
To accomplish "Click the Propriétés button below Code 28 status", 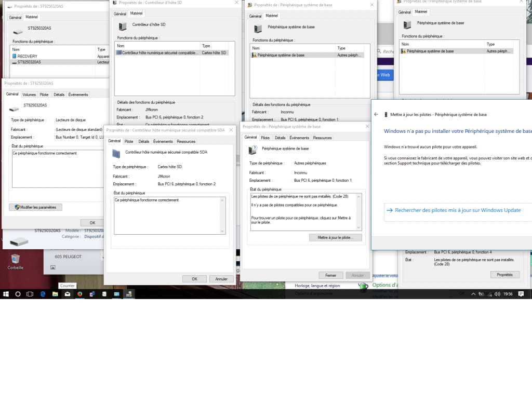I will pos(505,275).
